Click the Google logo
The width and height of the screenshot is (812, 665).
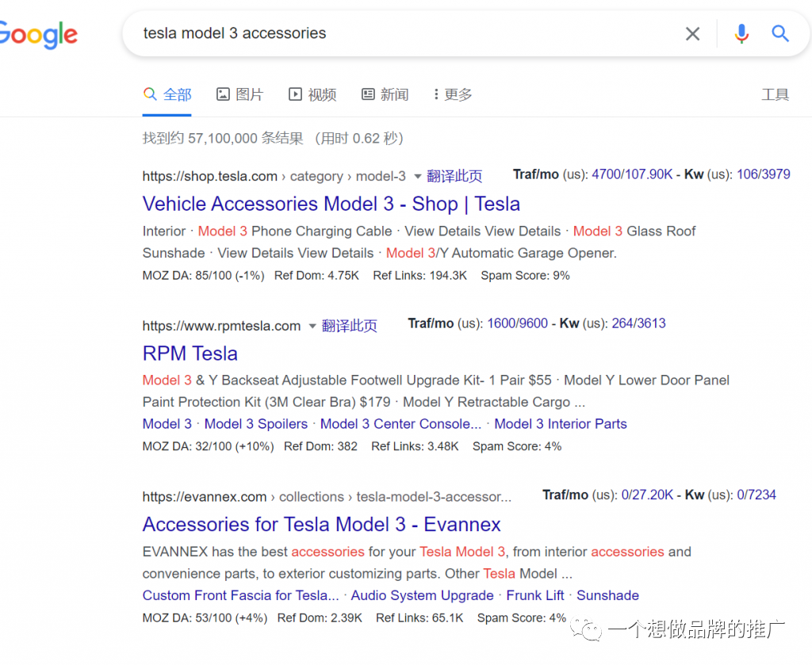tap(38, 35)
